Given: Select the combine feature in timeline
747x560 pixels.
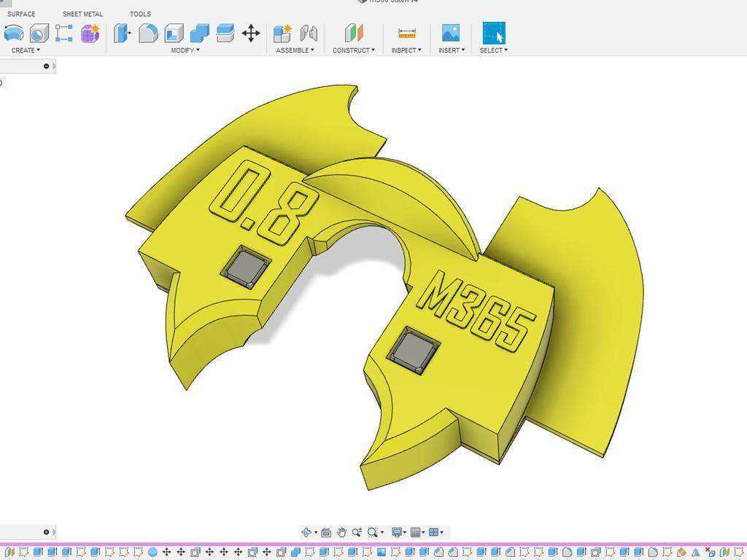Looking at the screenshot, I should point(295,553).
